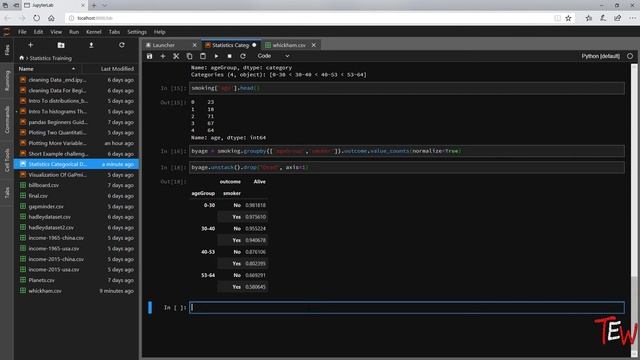Interrupt the kernel with stop icon

click(229, 56)
